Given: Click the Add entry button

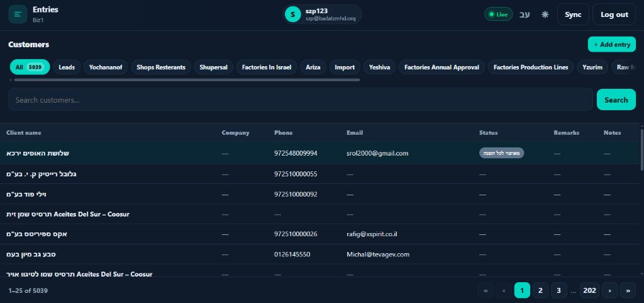Looking at the screenshot, I should pos(611,44).
